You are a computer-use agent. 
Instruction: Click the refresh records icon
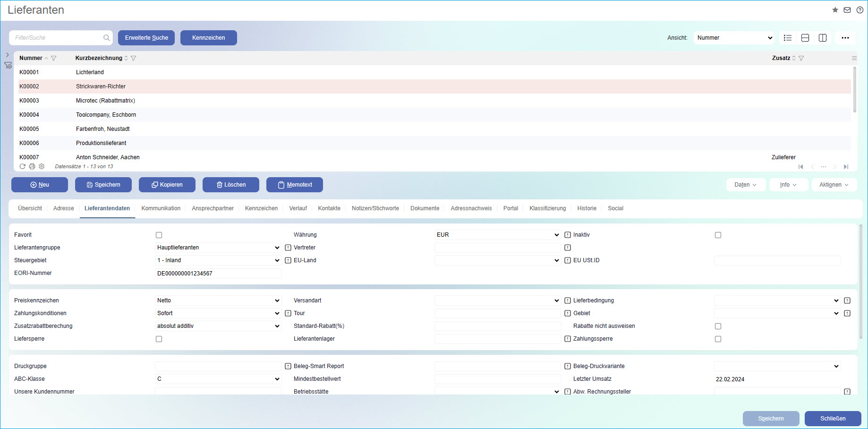[x=23, y=166]
